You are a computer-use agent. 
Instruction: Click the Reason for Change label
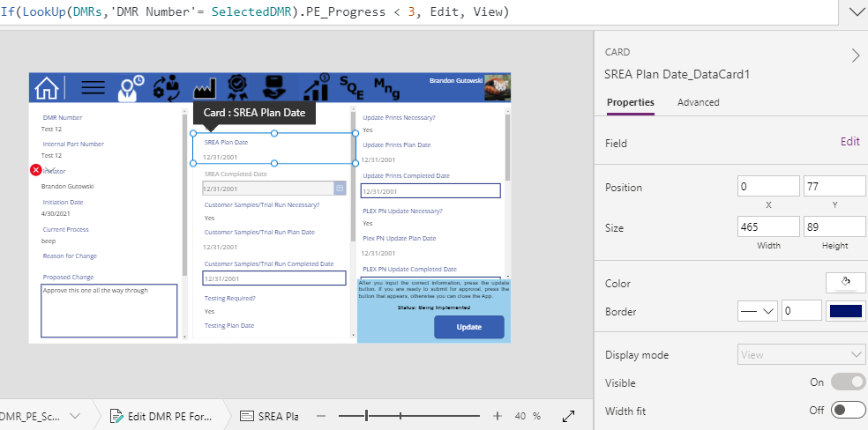click(70, 256)
